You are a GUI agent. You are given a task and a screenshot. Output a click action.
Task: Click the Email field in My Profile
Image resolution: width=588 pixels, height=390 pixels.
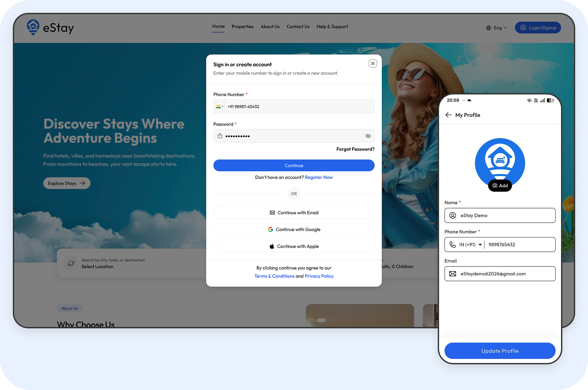click(500, 274)
